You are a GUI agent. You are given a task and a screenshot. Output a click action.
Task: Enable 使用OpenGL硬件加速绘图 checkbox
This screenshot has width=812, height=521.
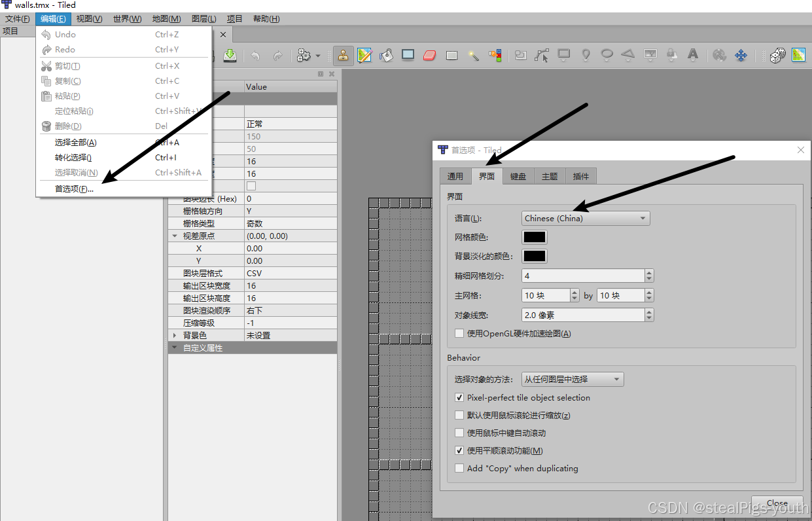[x=459, y=334]
